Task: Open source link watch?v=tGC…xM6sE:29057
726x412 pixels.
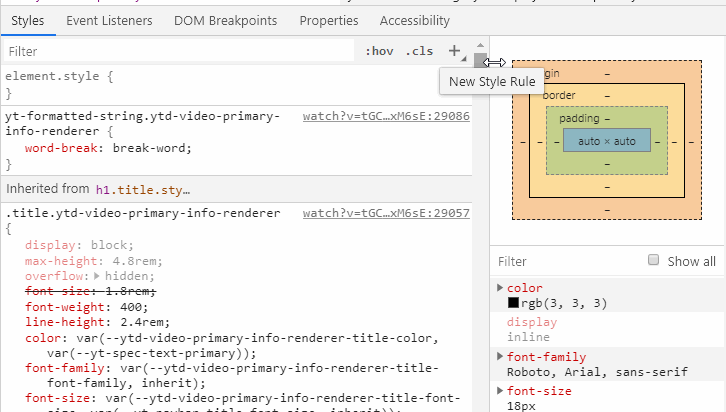Action: click(386, 213)
